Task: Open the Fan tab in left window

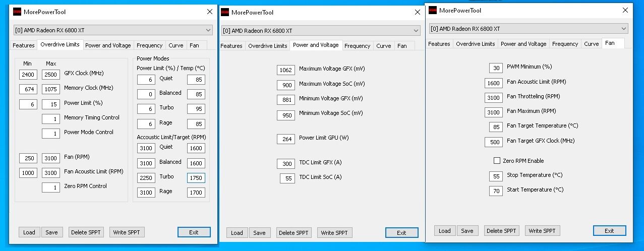Action: 194,45
